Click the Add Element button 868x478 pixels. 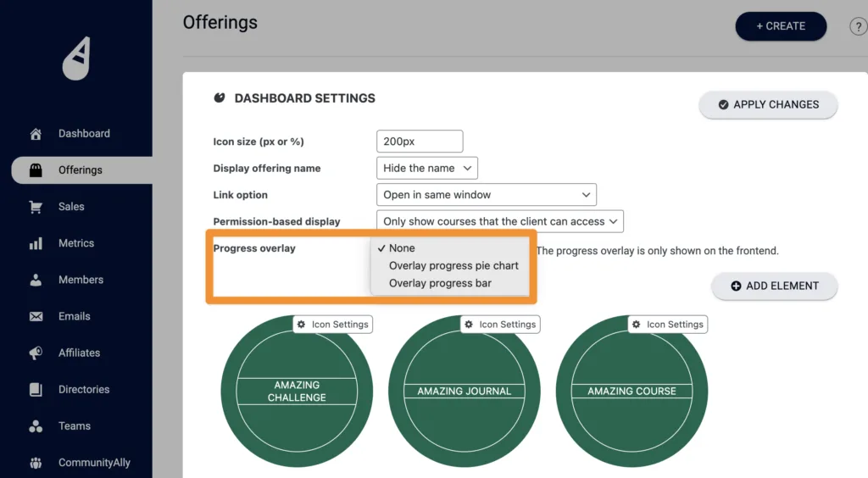pos(774,286)
